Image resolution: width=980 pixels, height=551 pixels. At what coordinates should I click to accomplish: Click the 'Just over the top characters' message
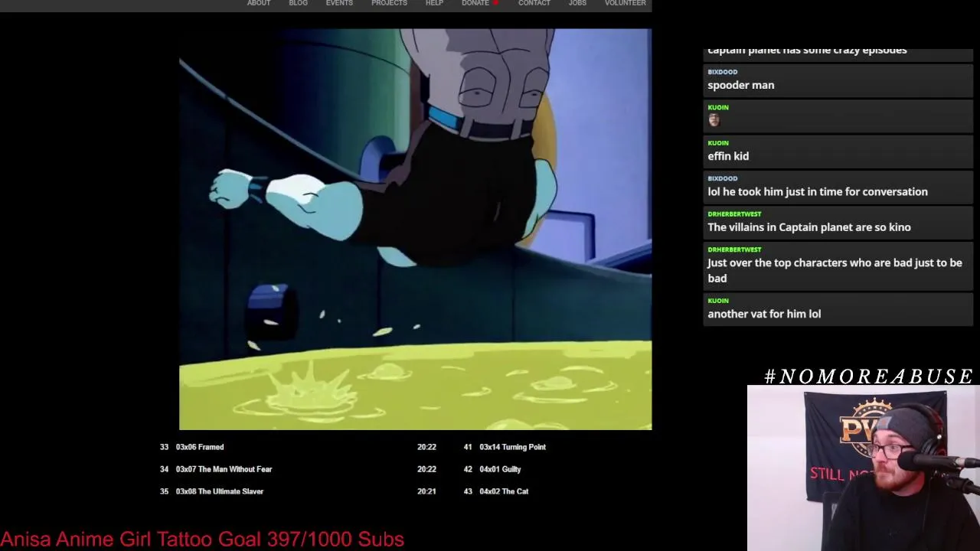pos(835,270)
